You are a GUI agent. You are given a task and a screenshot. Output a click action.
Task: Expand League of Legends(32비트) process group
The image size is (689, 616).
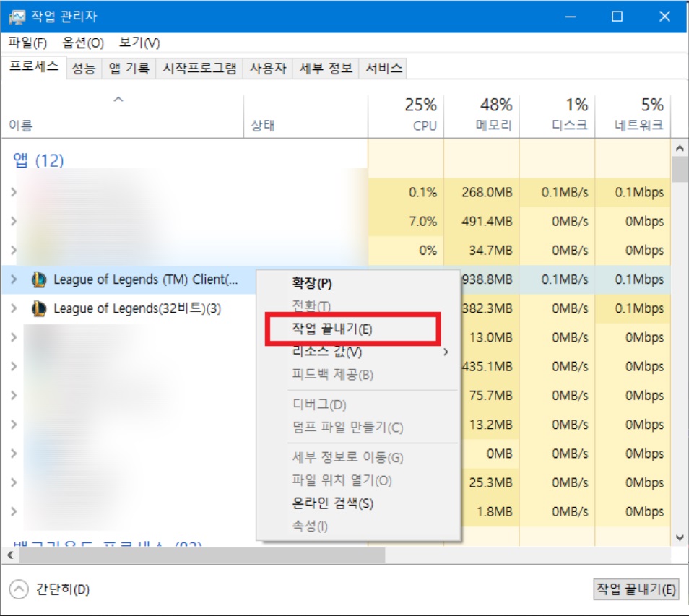point(14,309)
